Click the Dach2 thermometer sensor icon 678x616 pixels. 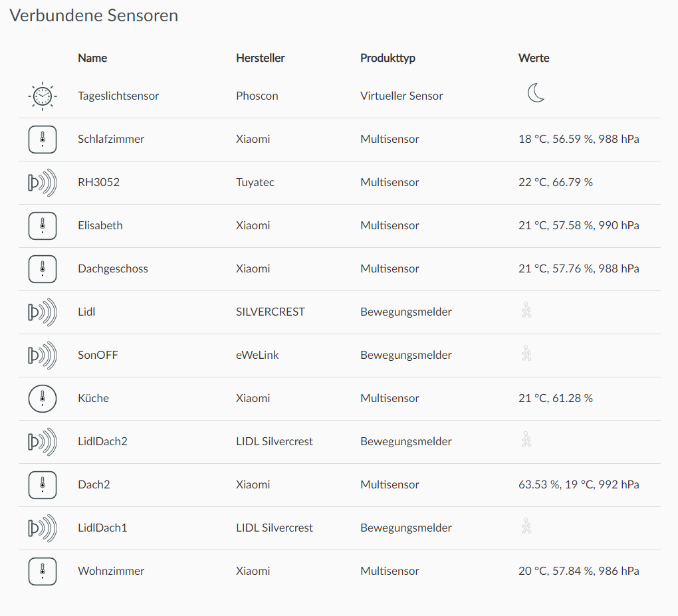tap(43, 485)
